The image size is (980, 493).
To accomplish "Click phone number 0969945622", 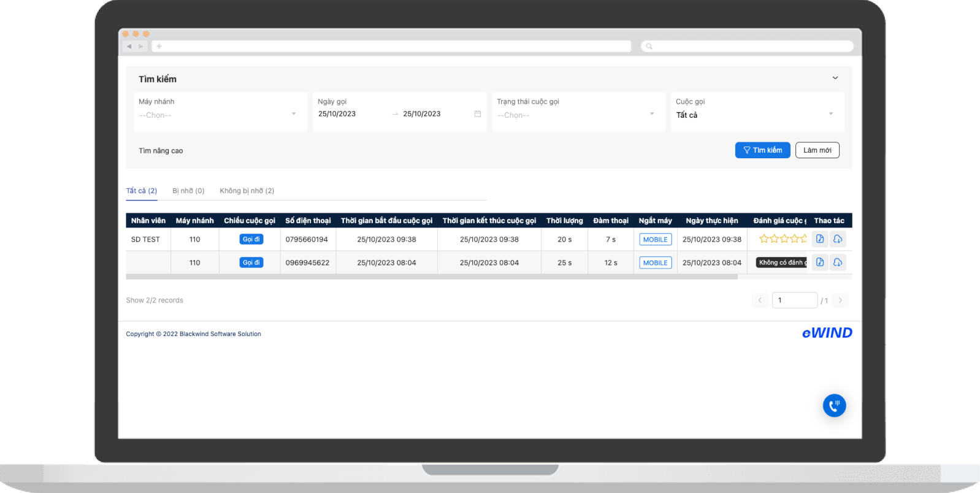I will tap(307, 263).
